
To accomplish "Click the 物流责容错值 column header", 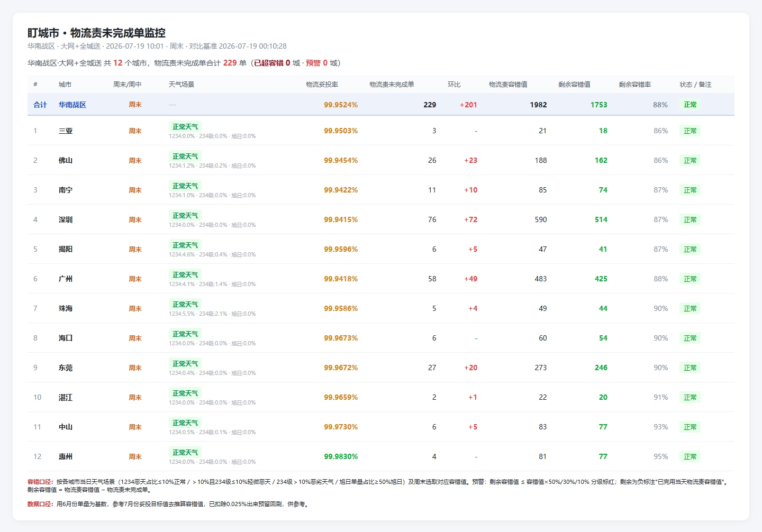I will coord(508,85).
